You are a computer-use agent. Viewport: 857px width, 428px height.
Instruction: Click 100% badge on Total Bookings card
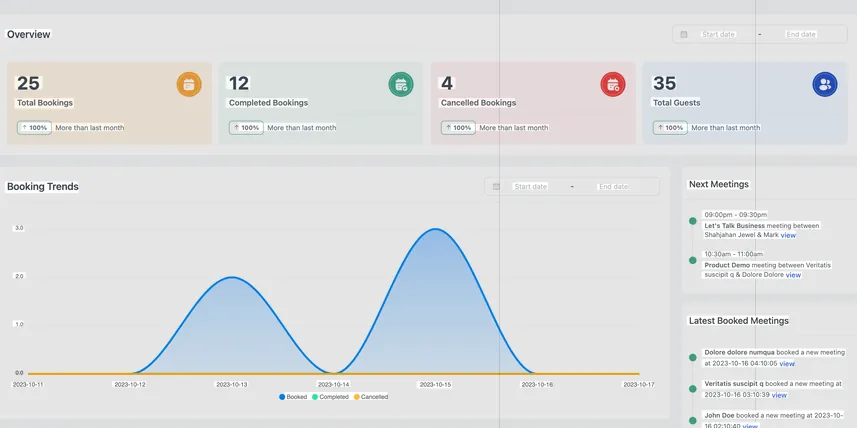pyautogui.click(x=34, y=128)
